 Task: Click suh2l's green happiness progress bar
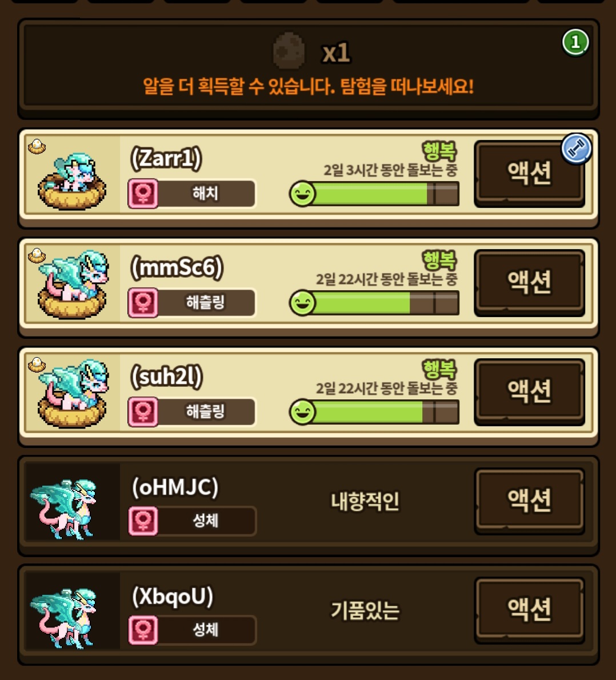374,412
